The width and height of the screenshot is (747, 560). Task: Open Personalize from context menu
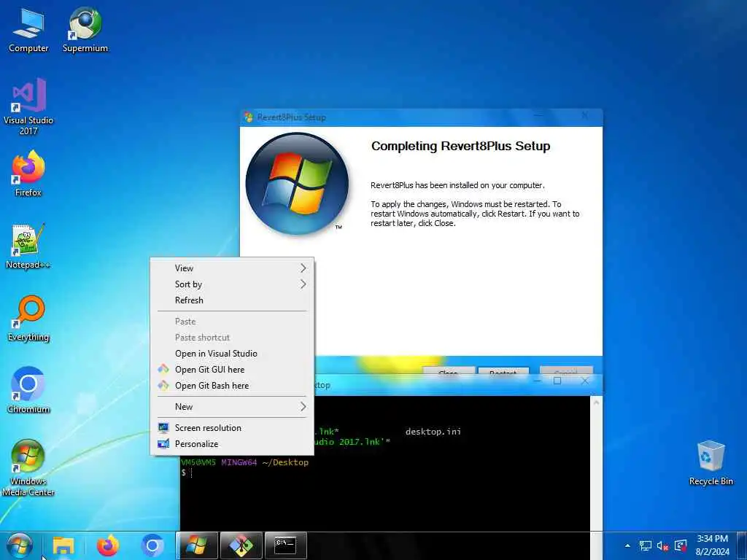(x=232, y=444)
